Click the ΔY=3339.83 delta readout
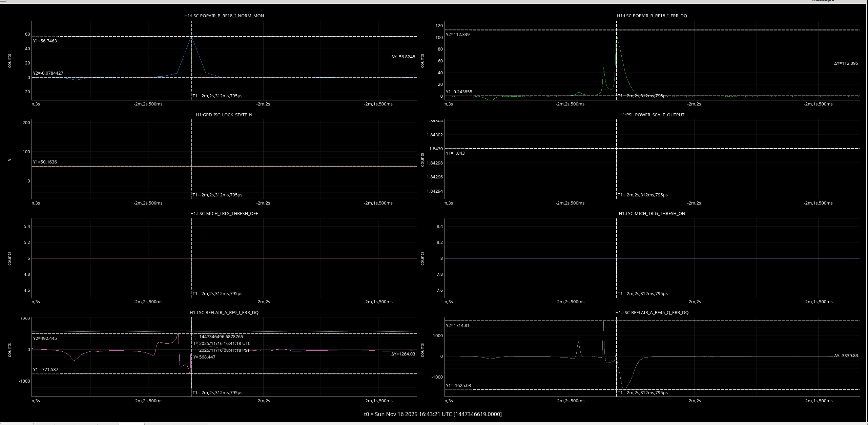Screen dimensions: 868x425 coord(846,355)
